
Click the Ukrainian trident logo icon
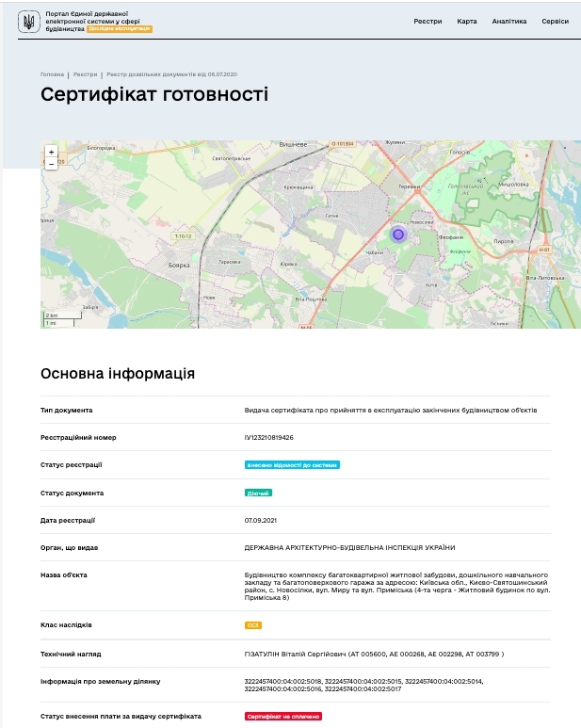pos(29,22)
